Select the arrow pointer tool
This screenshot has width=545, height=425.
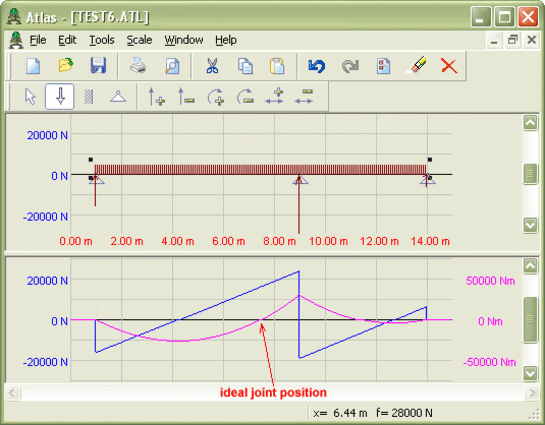(31, 97)
